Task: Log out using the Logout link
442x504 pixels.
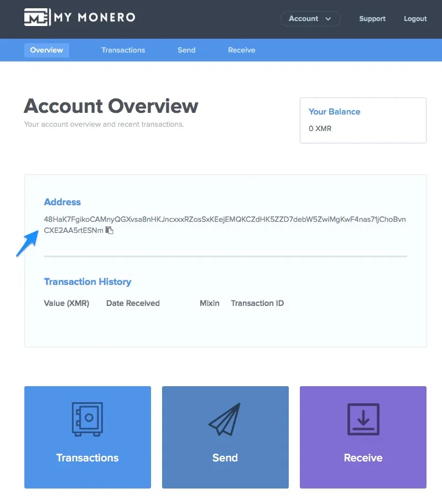Action: click(415, 19)
